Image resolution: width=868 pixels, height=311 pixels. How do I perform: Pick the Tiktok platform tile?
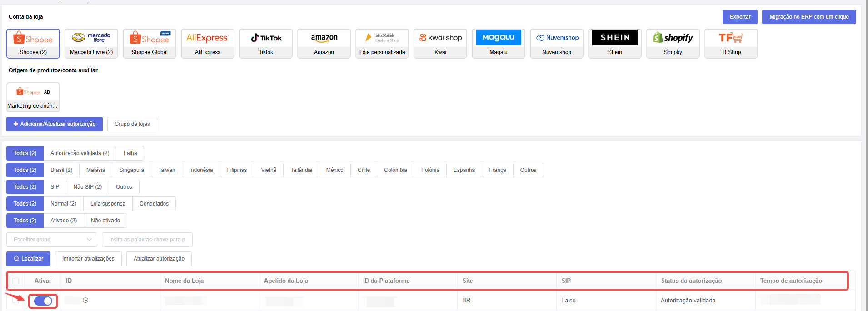266,44
